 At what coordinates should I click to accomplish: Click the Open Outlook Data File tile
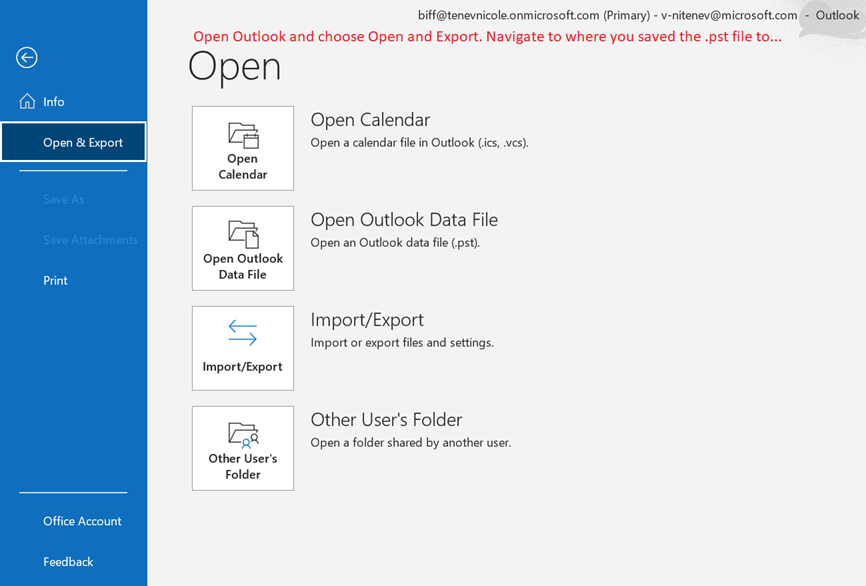click(243, 249)
